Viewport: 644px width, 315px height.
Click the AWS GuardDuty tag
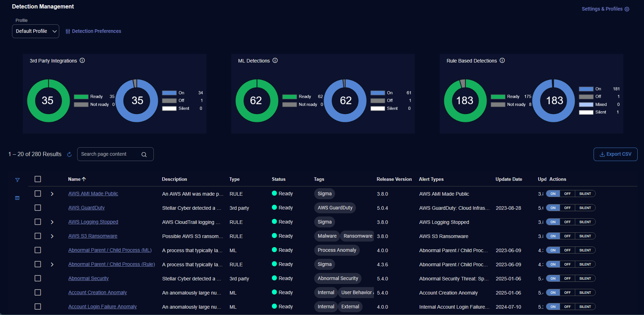click(x=335, y=208)
